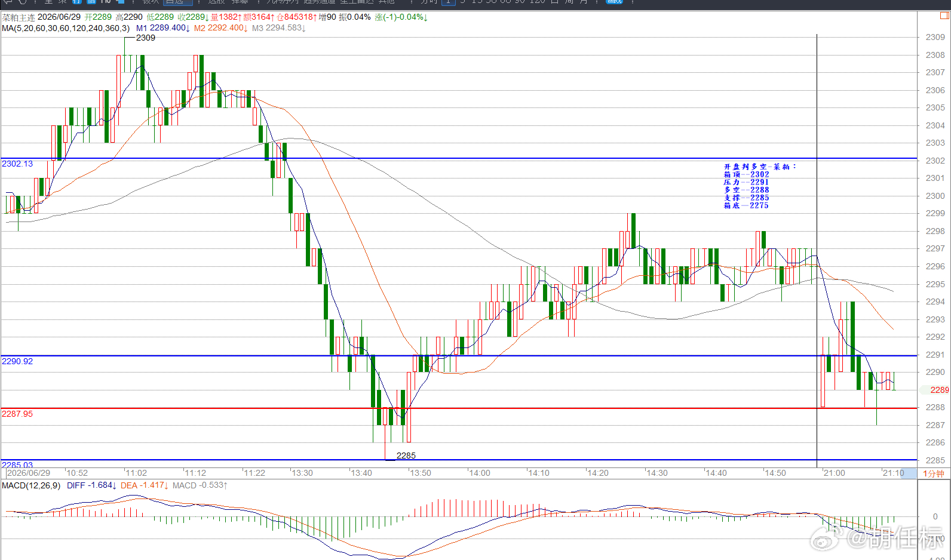The height and width of the screenshot is (560, 951).
Task: Open the 自选 dropdown in top toolbar
Action: pos(178,2)
